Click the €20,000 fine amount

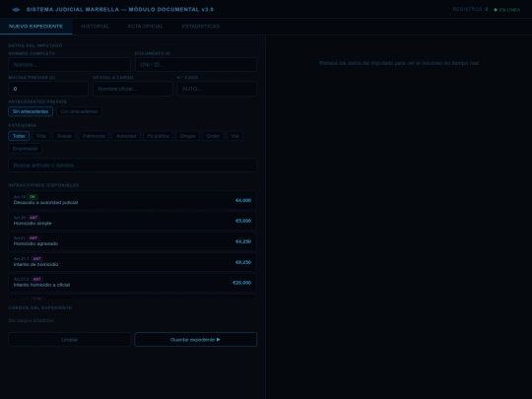click(x=242, y=283)
